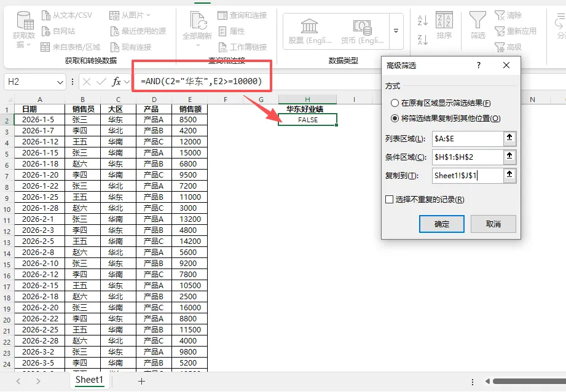Click the select-all corner triangle

[10, 100]
